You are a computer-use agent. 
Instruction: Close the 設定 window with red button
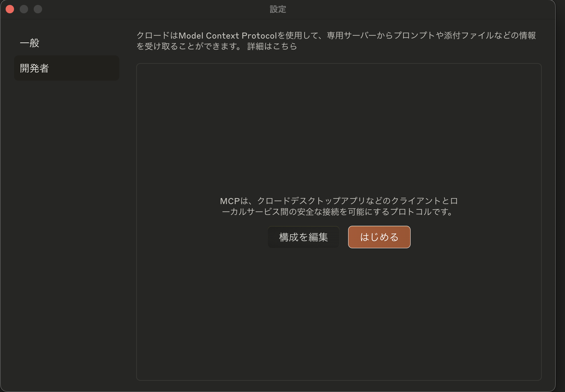10,9
